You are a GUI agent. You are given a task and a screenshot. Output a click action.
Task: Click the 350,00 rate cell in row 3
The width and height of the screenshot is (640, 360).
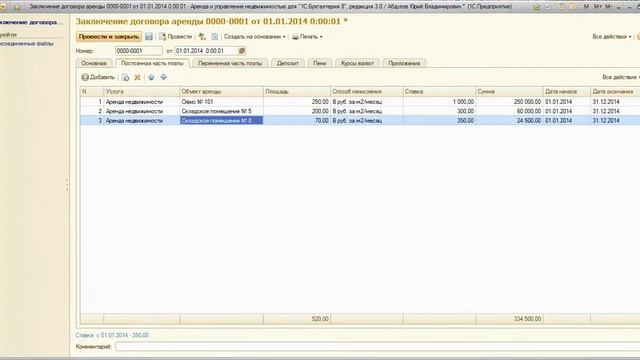439,120
